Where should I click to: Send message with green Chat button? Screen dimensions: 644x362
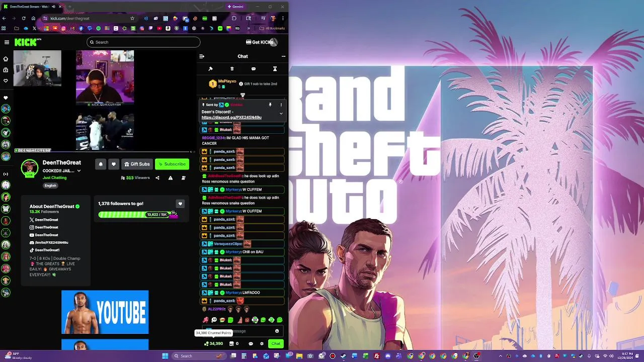tap(276, 344)
